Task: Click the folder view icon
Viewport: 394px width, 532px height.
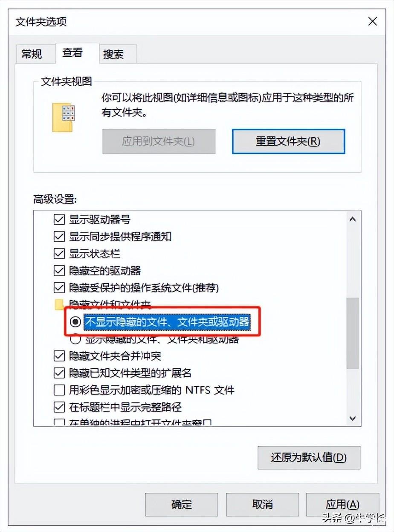Action: click(x=63, y=117)
